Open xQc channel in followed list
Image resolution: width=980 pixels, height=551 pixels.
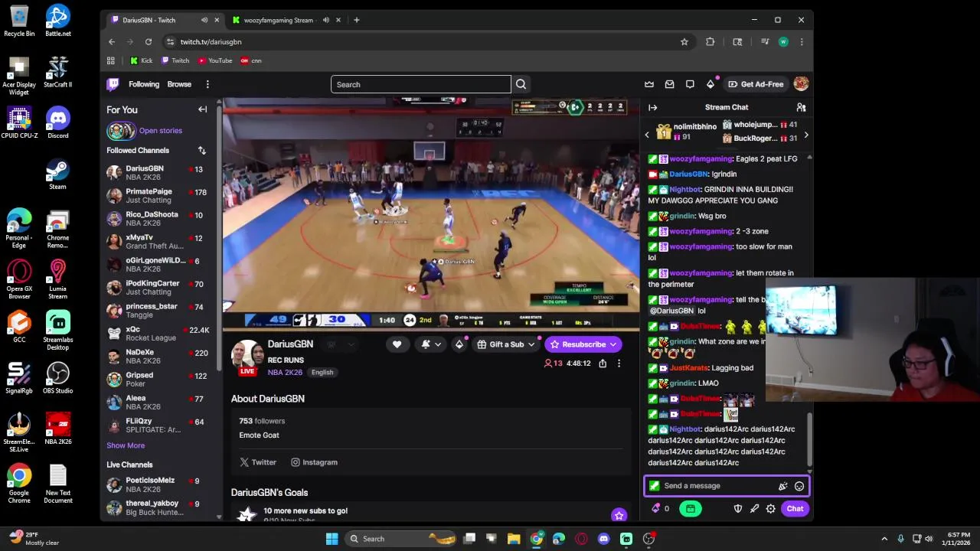pos(158,334)
